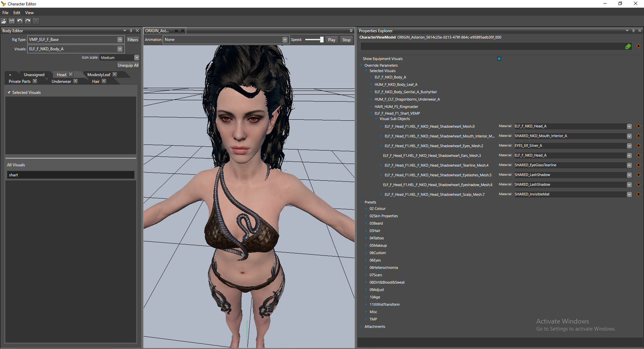Close the ORIGIN_Ast viewport tab
This screenshot has height=349, width=644.
click(x=183, y=31)
